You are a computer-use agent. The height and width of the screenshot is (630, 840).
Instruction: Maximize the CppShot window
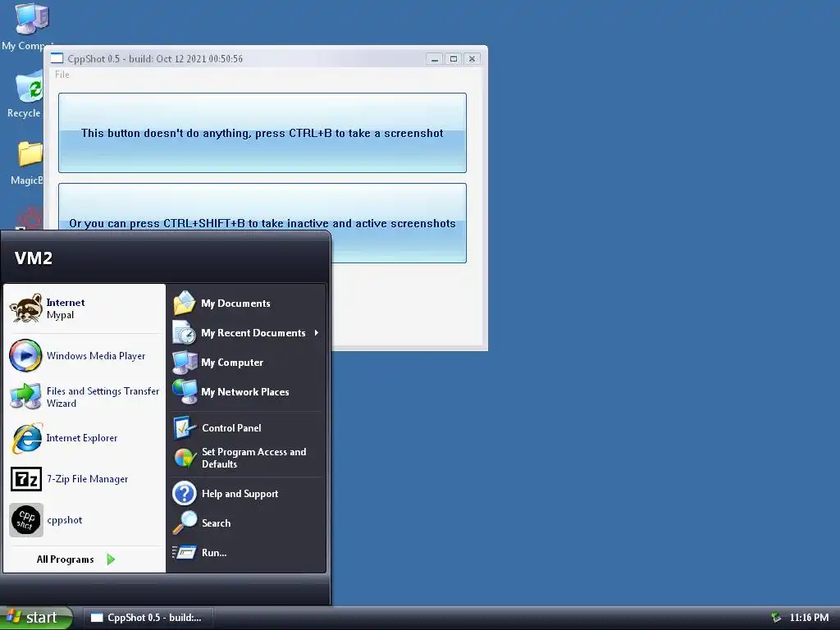453,59
